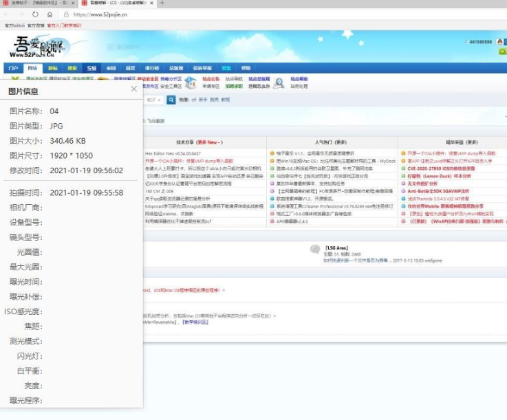507x420 pixels.
Task: Open 柚子音乐 V1.1 thread
Action: pos(315,153)
